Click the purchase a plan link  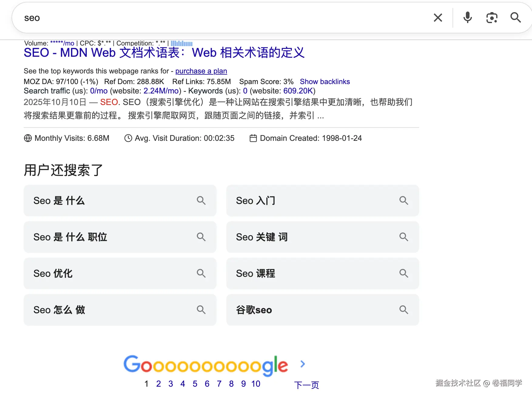pyautogui.click(x=201, y=71)
